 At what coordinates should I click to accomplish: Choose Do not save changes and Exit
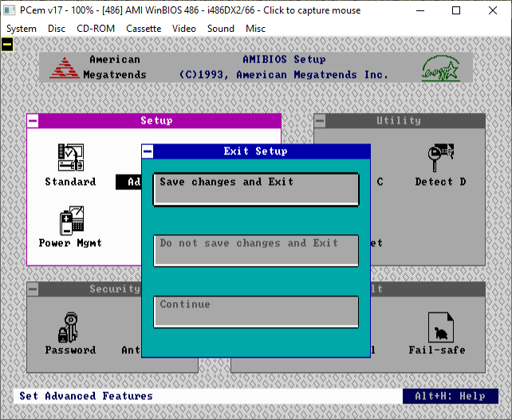(256, 250)
